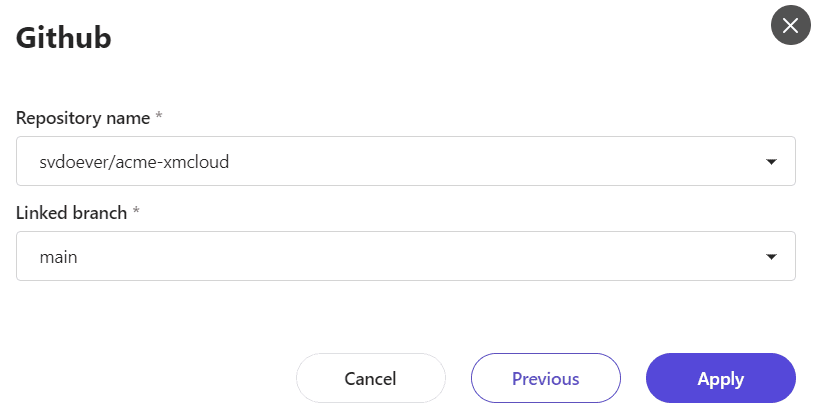Image resolution: width=820 pixels, height=413 pixels.
Task: Select the svdoever/acme-xmcloud text value
Action: [134, 161]
